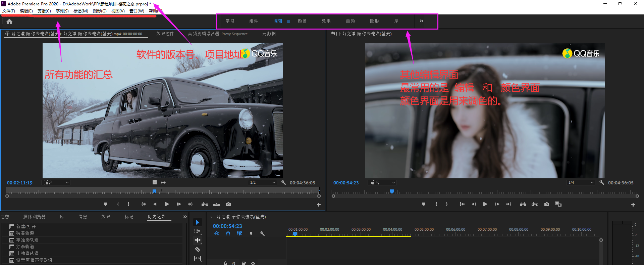This screenshot has height=265, width=644.
Task: Go to In point in Source monitor
Action: click(144, 204)
